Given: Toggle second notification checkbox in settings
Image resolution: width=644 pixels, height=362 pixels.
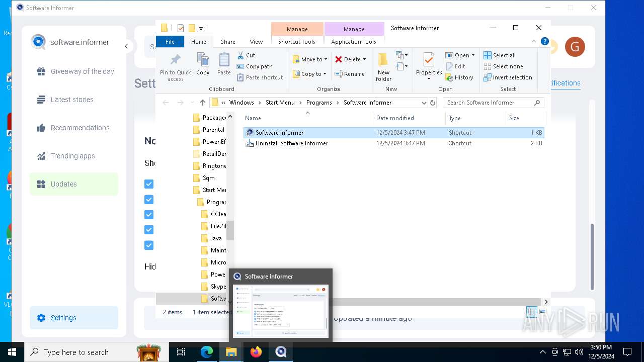Looking at the screenshot, I should 149,200.
